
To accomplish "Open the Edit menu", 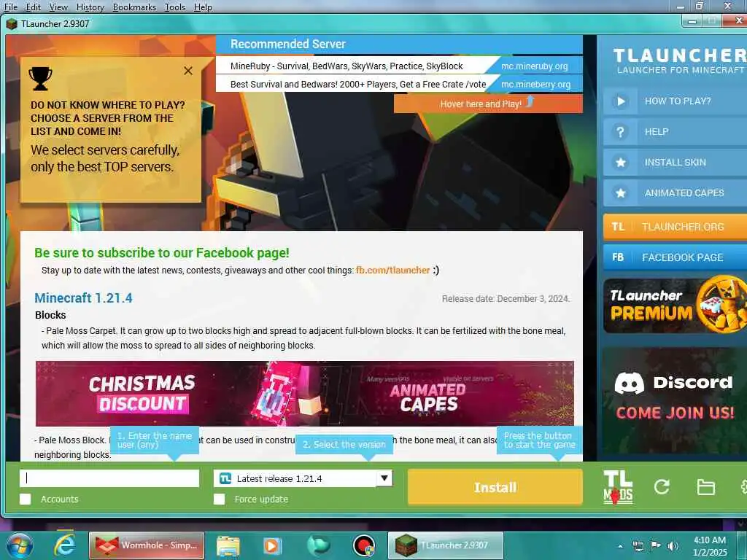I will (33, 7).
